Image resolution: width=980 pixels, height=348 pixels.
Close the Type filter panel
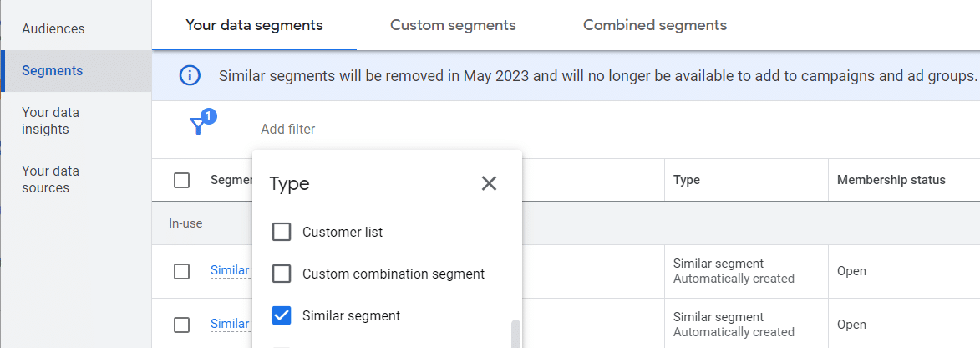point(489,183)
